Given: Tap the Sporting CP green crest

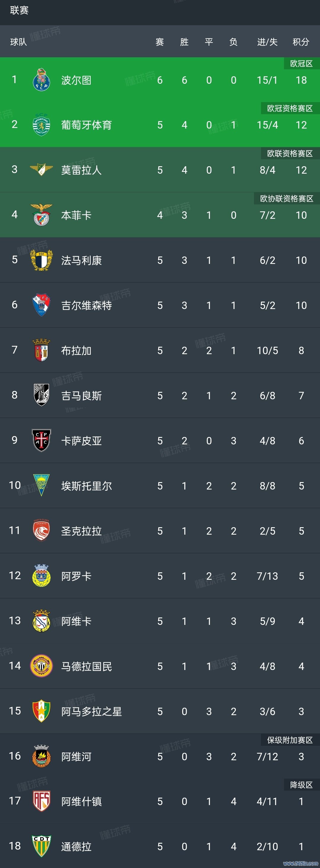Looking at the screenshot, I should coord(41,125).
